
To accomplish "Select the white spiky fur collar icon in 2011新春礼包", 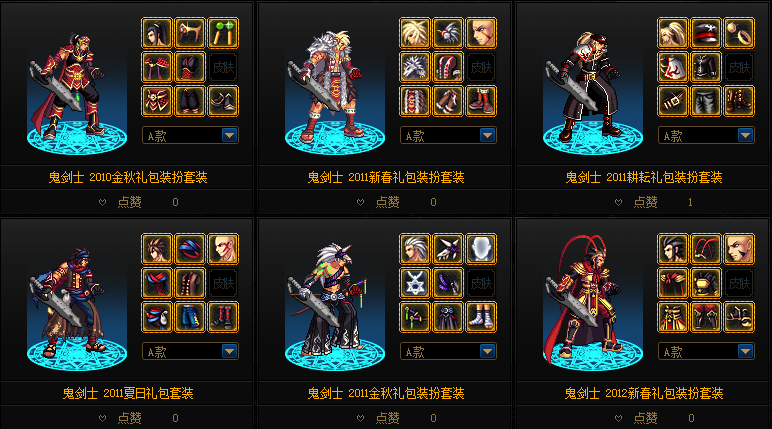I will coord(415,67).
